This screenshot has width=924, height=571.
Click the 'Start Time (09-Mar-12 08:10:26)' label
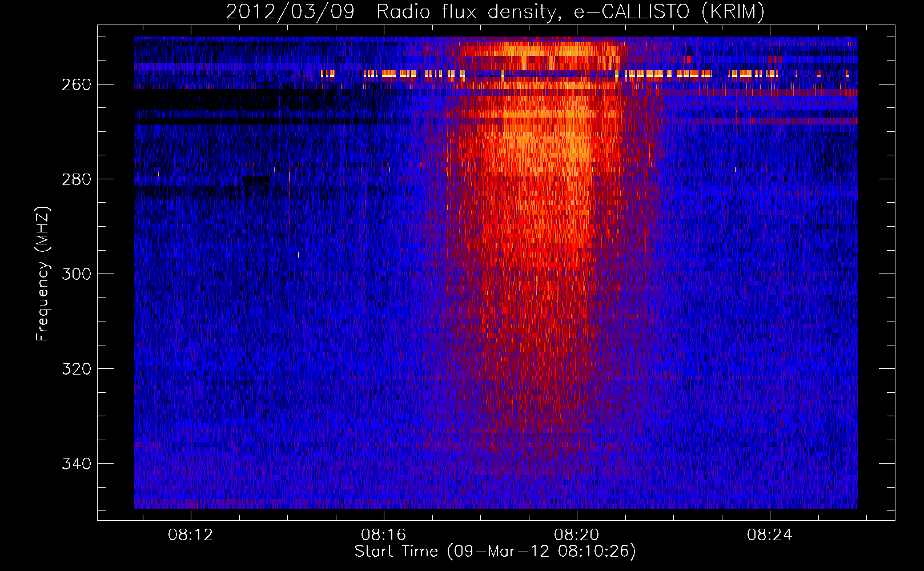(x=495, y=552)
